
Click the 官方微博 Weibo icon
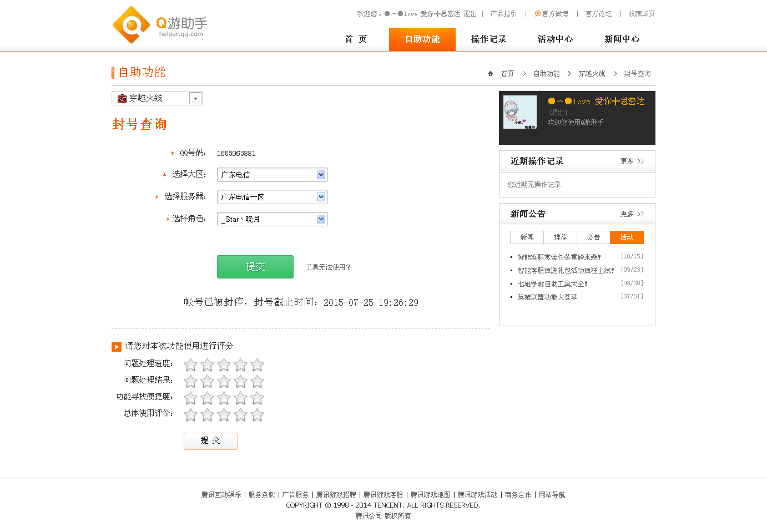coord(537,14)
